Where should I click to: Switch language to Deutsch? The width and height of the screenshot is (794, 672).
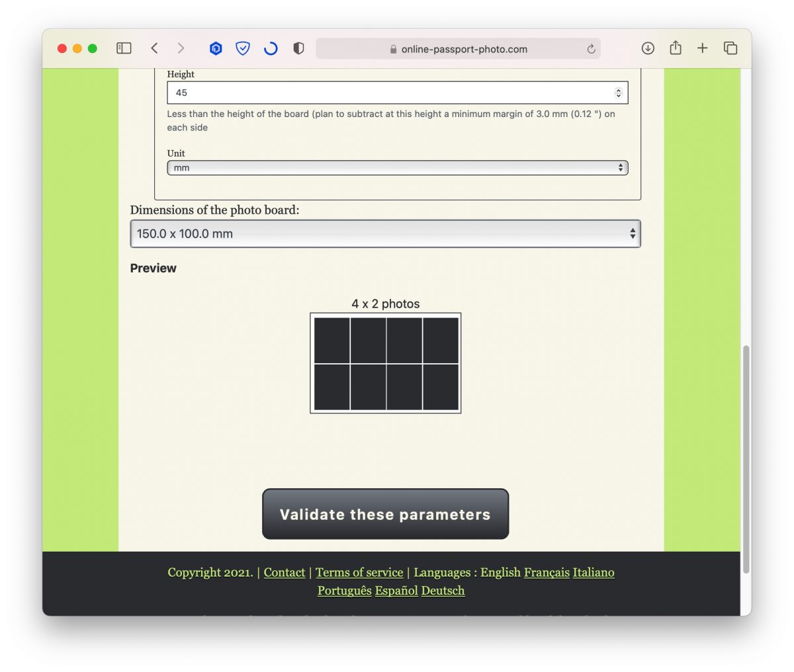[443, 591]
